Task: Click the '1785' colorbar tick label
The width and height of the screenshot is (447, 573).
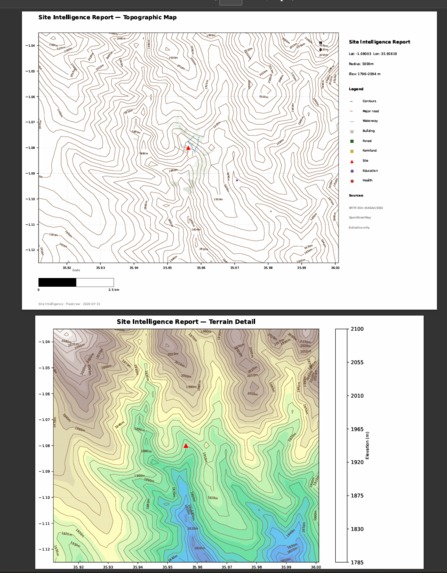Action: click(357, 562)
